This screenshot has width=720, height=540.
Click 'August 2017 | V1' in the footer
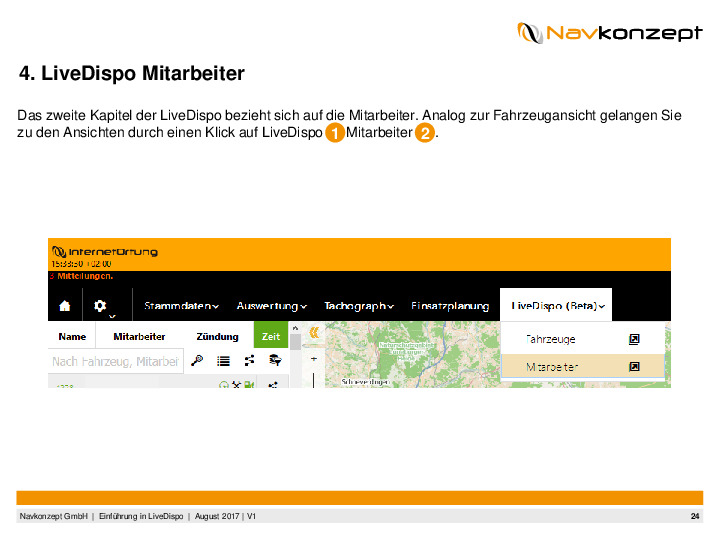coord(225,516)
